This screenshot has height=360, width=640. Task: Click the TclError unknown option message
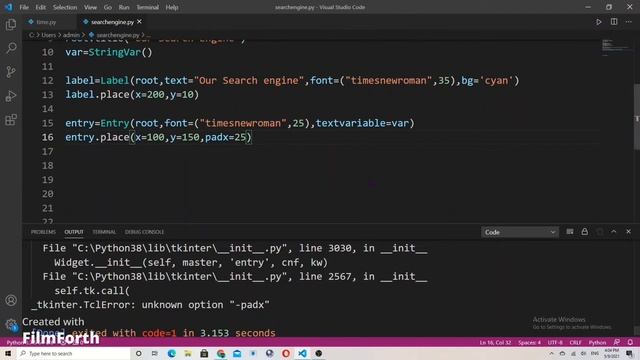click(x=150, y=305)
